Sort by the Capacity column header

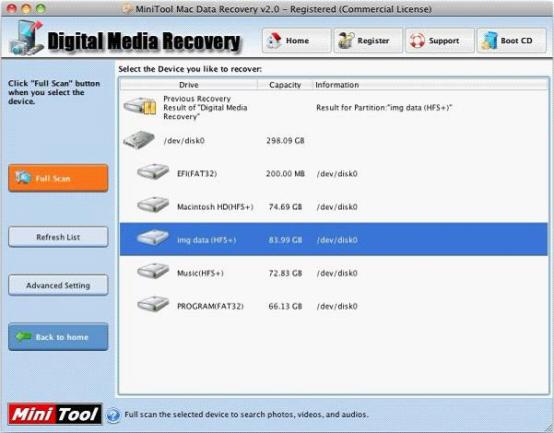285,85
